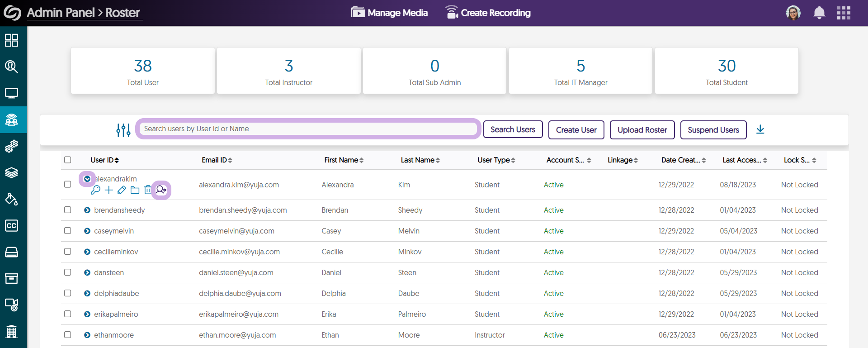Open Create Recording in top bar
Image resolution: width=868 pixels, height=348 pixels.
pos(488,13)
